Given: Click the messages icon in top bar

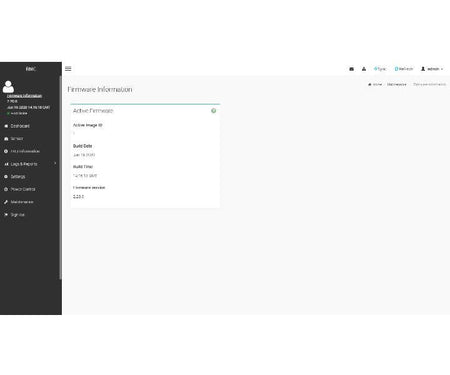Looking at the screenshot, I should click(351, 69).
